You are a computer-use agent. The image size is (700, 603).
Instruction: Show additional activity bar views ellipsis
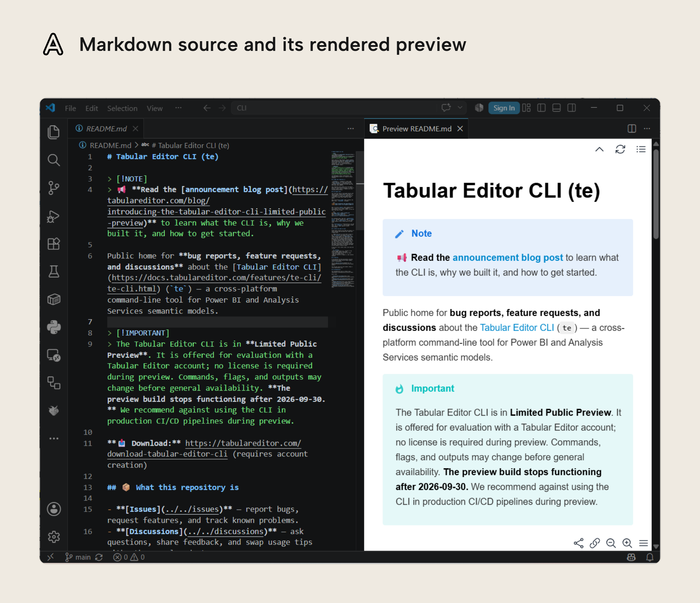[54, 439]
